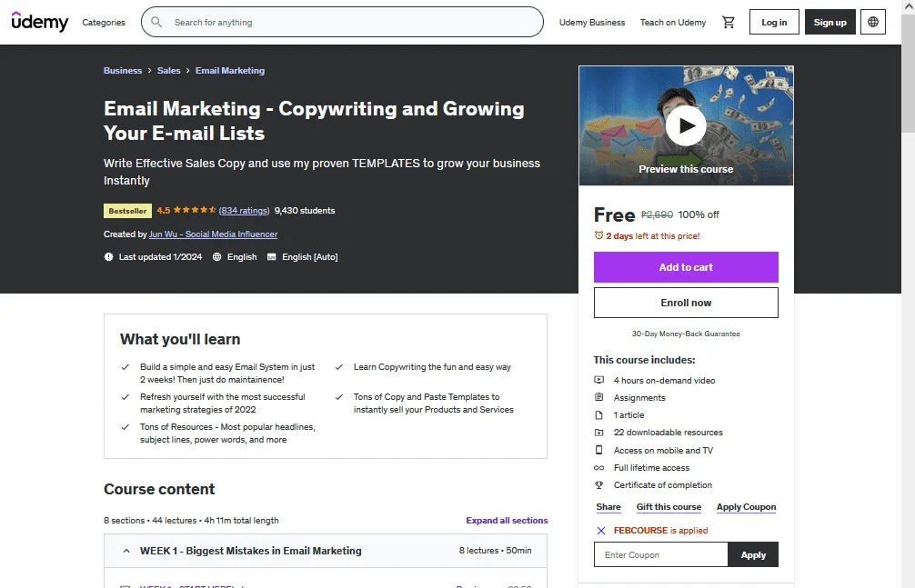
Task: Click the coupon Apply button
Action: pos(753,554)
